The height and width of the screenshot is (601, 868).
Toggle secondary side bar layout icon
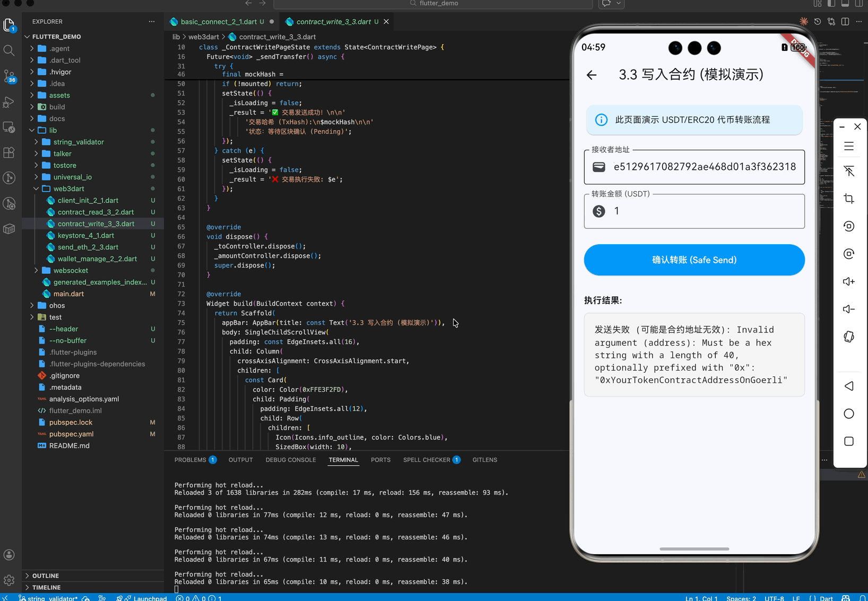click(859, 3)
